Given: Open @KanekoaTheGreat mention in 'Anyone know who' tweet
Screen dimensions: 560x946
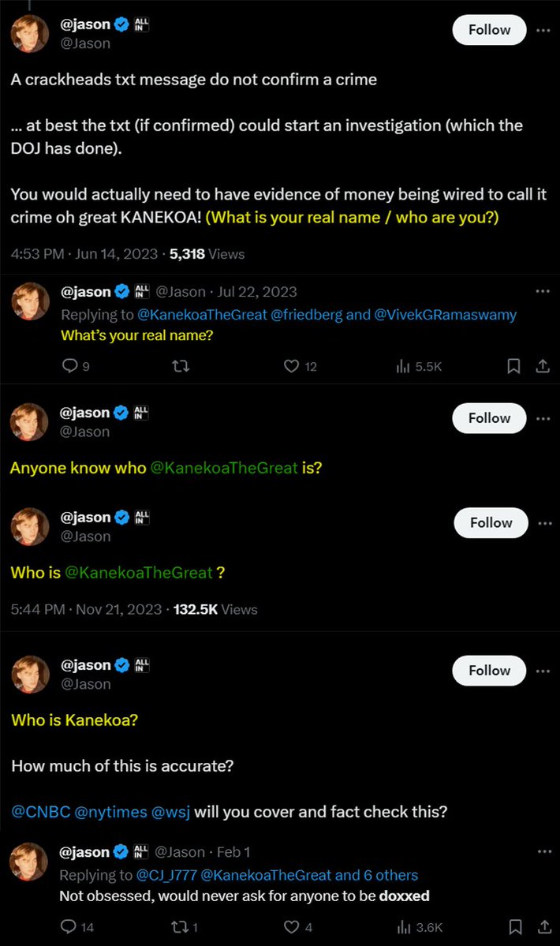Looking at the screenshot, I should click(x=224, y=468).
